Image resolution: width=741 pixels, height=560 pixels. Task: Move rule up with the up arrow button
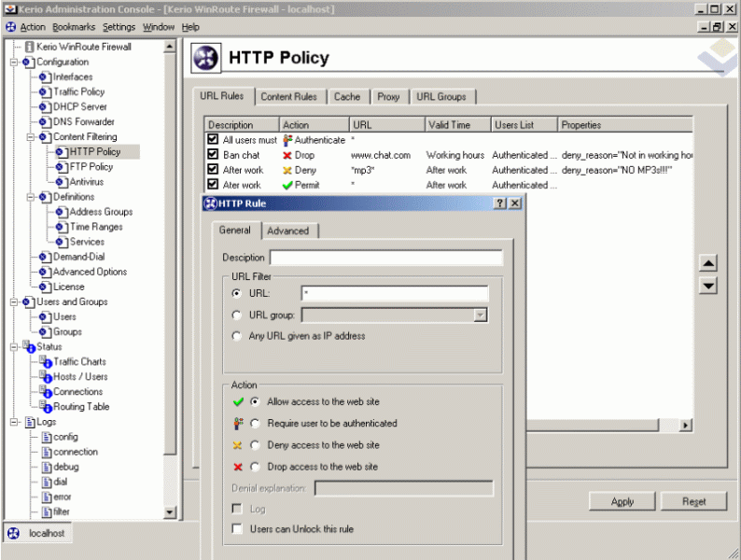708,263
